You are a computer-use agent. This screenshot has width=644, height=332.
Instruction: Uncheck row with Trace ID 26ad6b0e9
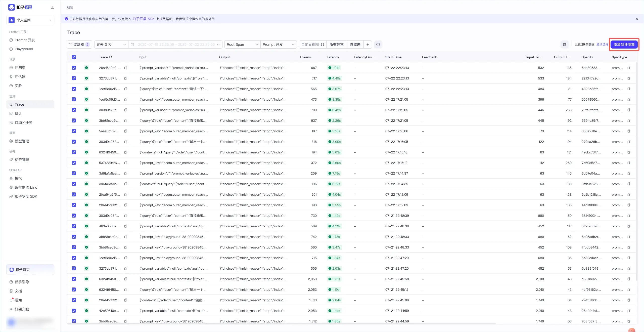pos(74,68)
